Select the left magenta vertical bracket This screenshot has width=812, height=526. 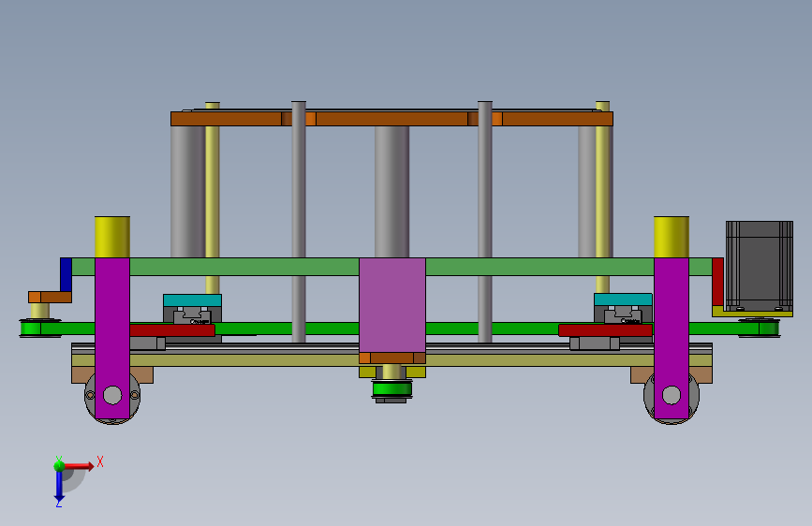coord(112,338)
